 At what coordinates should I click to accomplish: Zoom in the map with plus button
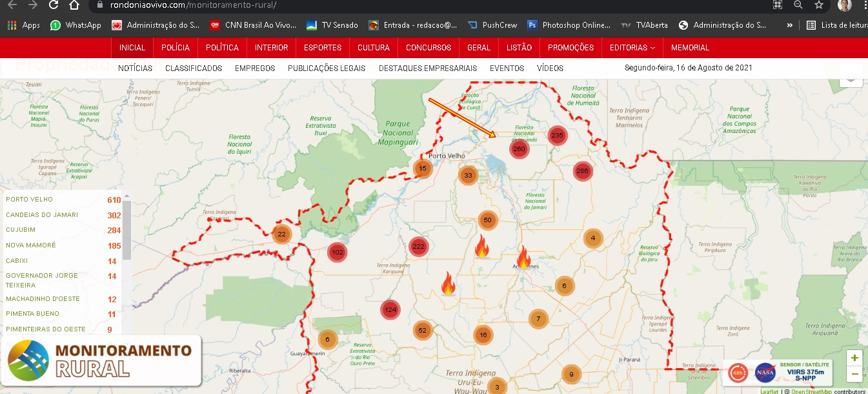pos(854,358)
